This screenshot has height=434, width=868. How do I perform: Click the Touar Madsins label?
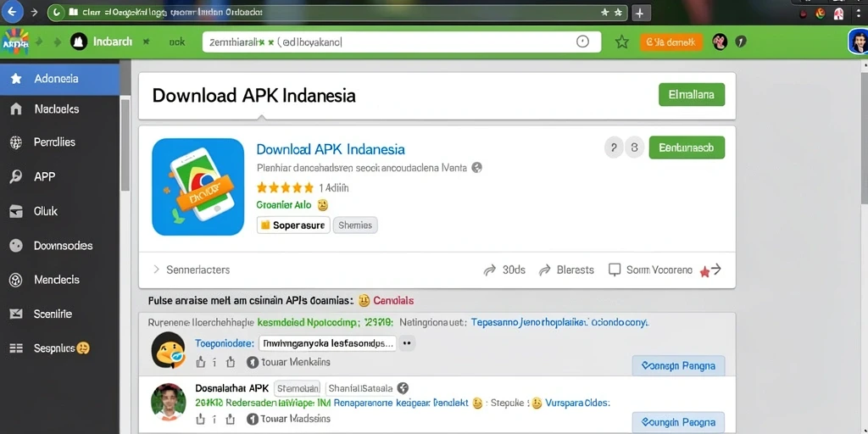click(295, 419)
